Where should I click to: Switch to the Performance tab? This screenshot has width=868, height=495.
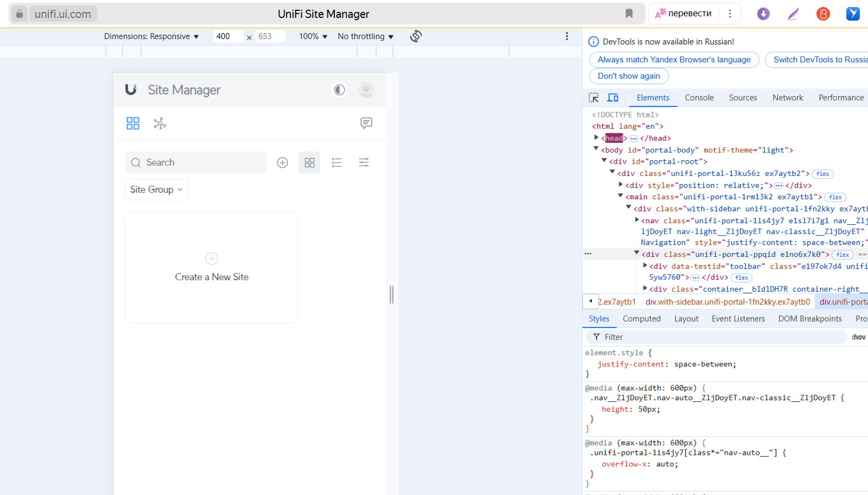click(841, 98)
